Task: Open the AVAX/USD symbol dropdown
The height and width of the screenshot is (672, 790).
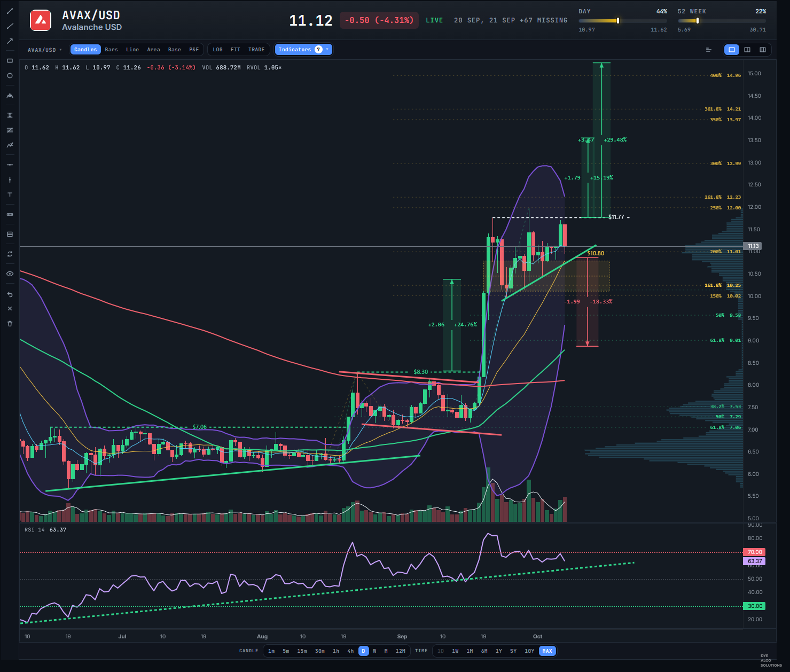Action: (x=45, y=50)
